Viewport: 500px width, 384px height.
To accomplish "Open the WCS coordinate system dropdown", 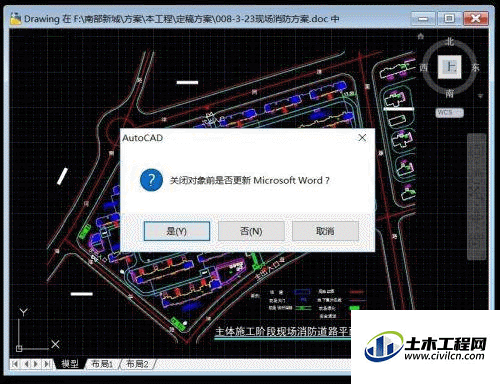I will click(450, 112).
